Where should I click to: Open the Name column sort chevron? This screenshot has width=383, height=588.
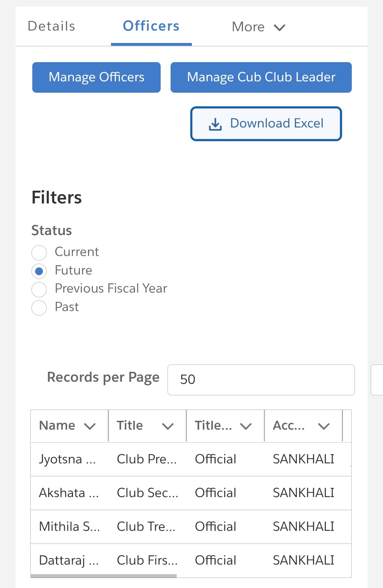point(90,426)
